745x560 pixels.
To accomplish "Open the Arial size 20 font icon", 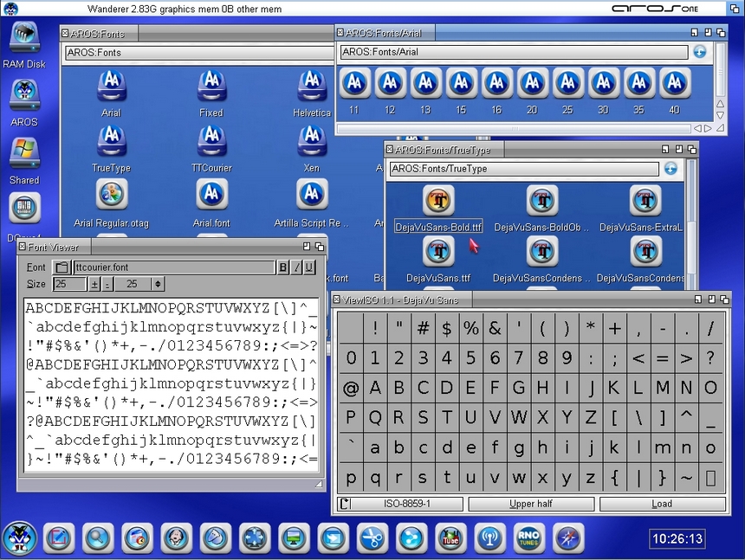I will click(x=532, y=83).
